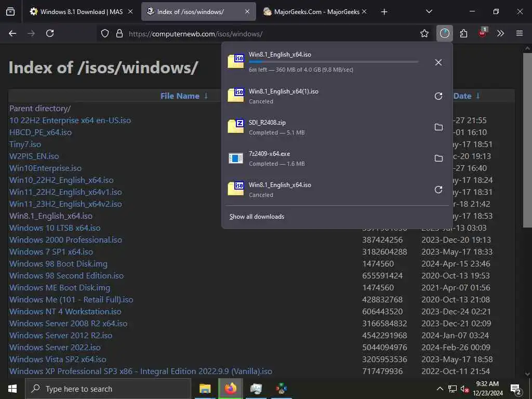Viewport: 532px width, 399px height.
Task: Open Parent directory link
Action: (x=39, y=109)
